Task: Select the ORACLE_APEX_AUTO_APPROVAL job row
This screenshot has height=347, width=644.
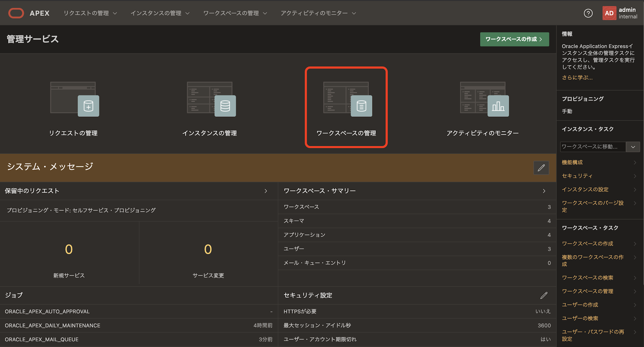Action: [x=139, y=311]
